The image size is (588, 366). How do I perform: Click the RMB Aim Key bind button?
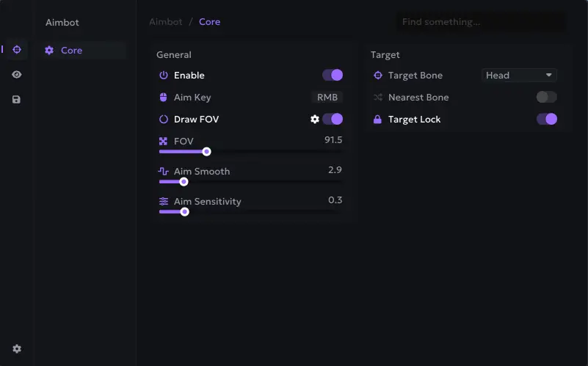(327, 97)
